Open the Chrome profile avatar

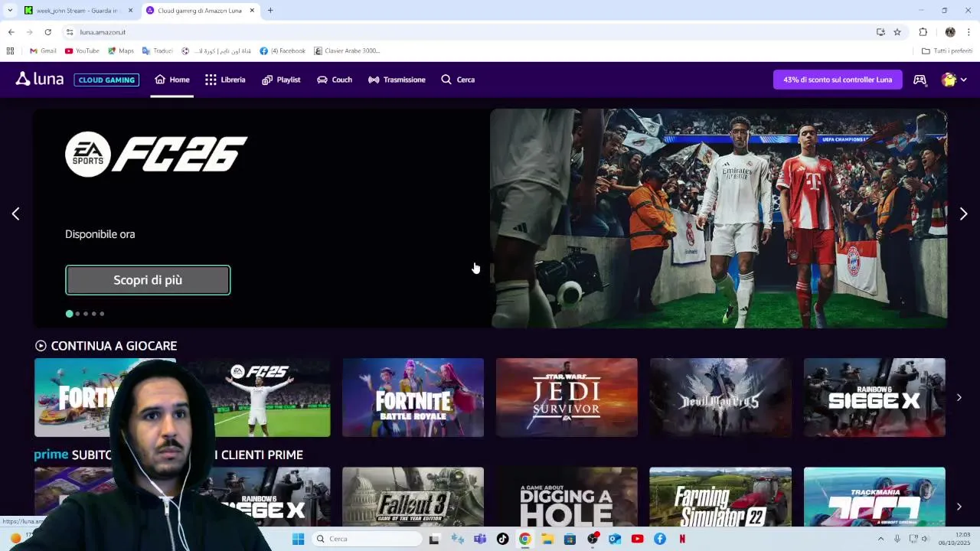[950, 32]
